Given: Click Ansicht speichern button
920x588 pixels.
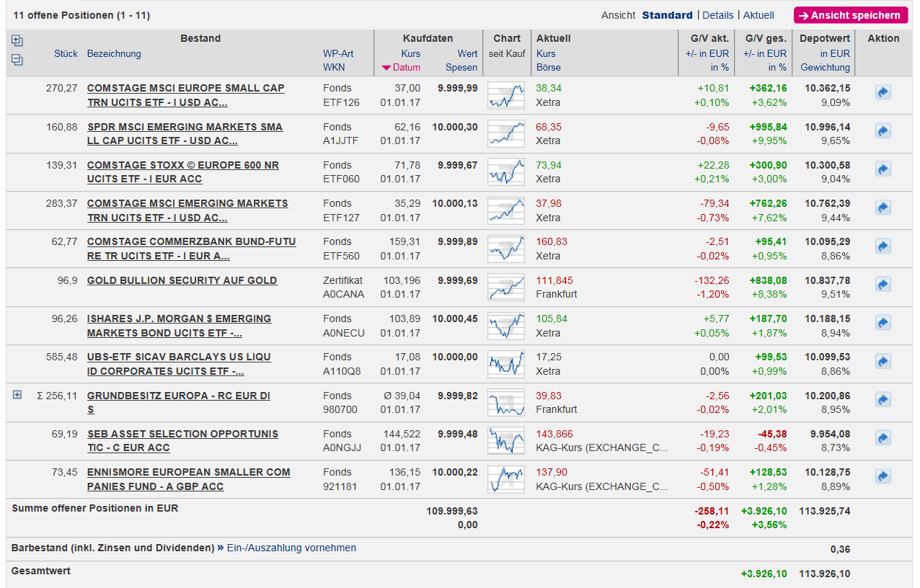Looking at the screenshot, I should click(x=850, y=15).
